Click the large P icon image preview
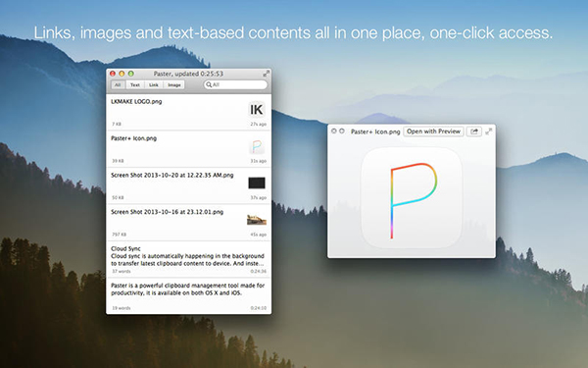Viewport: 588px width, 368px height. pos(412,198)
